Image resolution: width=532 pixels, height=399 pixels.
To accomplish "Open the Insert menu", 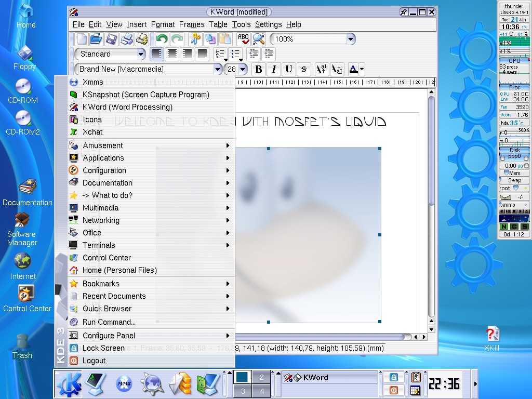I will (x=137, y=24).
